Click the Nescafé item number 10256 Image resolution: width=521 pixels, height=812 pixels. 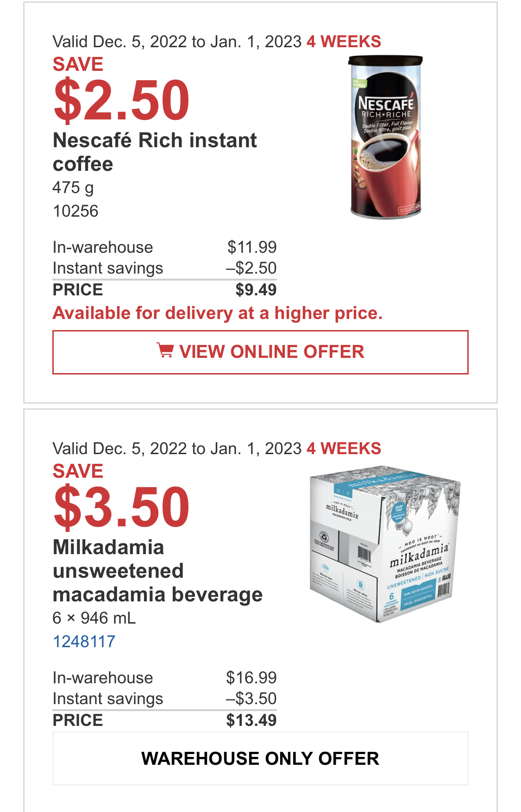[x=75, y=211]
